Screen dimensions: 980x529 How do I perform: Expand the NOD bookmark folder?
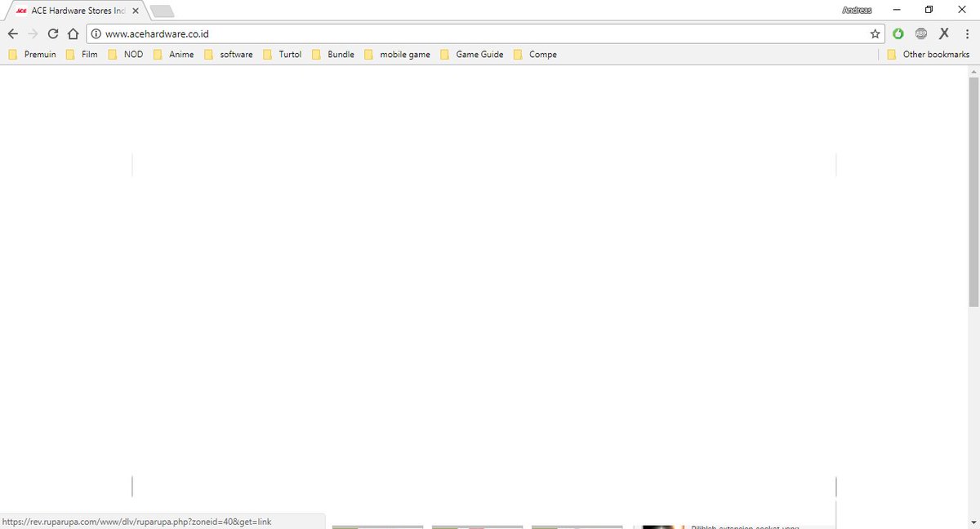click(x=125, y=55)
